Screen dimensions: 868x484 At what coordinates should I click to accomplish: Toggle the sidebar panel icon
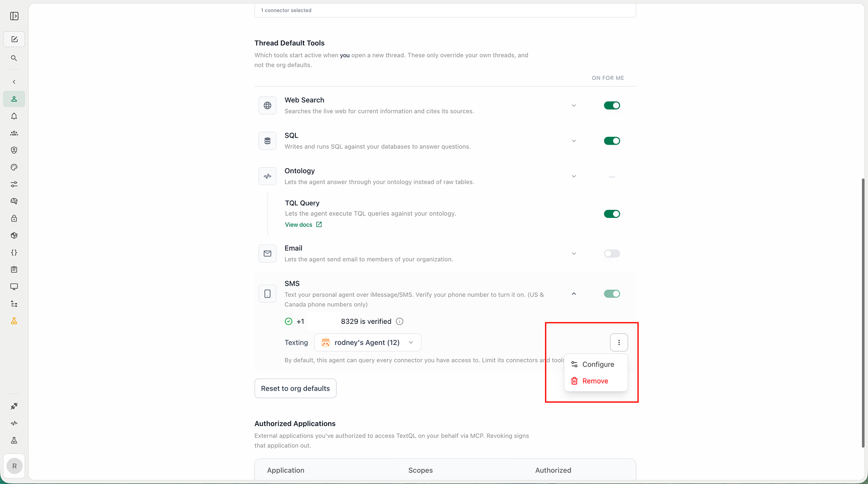pos(14,16)
